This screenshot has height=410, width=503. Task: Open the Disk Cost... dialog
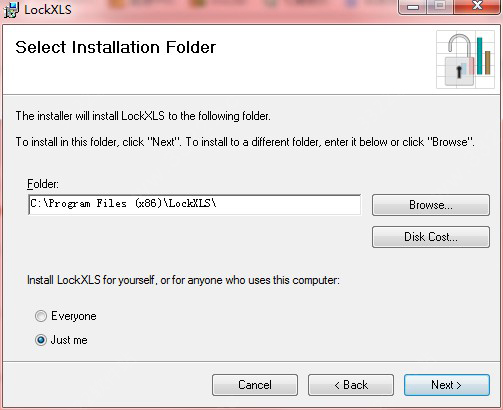point(431,237)
